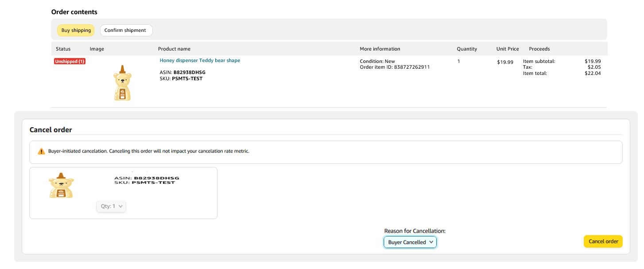Expand the Reason for Cancellation dropdown
The image size is (644, 269).
pos(410,242)
